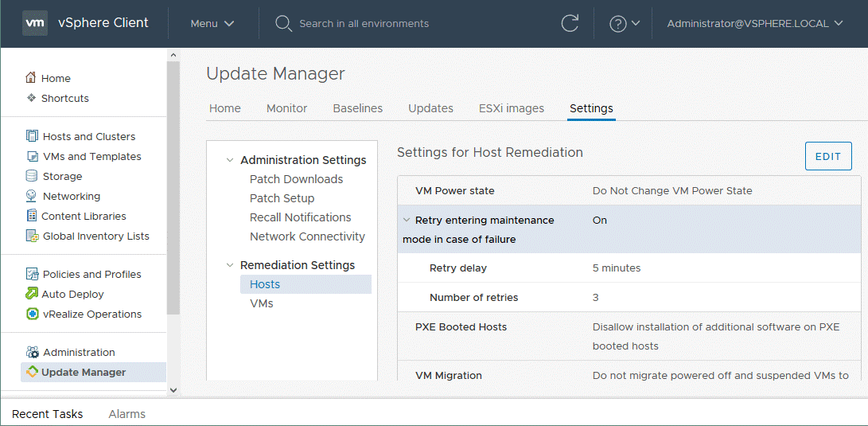Open the Networking icon

click(x=32, y=196)
